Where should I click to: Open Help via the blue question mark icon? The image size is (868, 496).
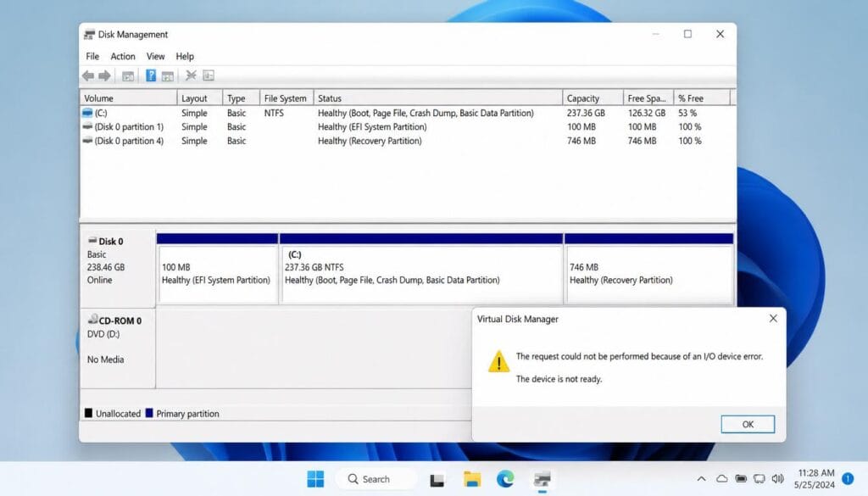151,75
